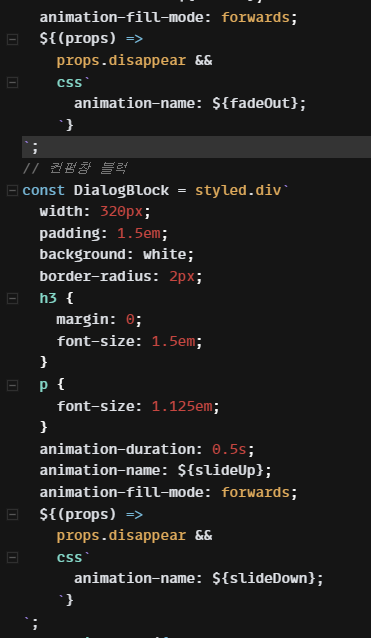This screenshot has height=638, width=371.
Task: Fold the css` block containing fadeOut
Action: [12, 83]
